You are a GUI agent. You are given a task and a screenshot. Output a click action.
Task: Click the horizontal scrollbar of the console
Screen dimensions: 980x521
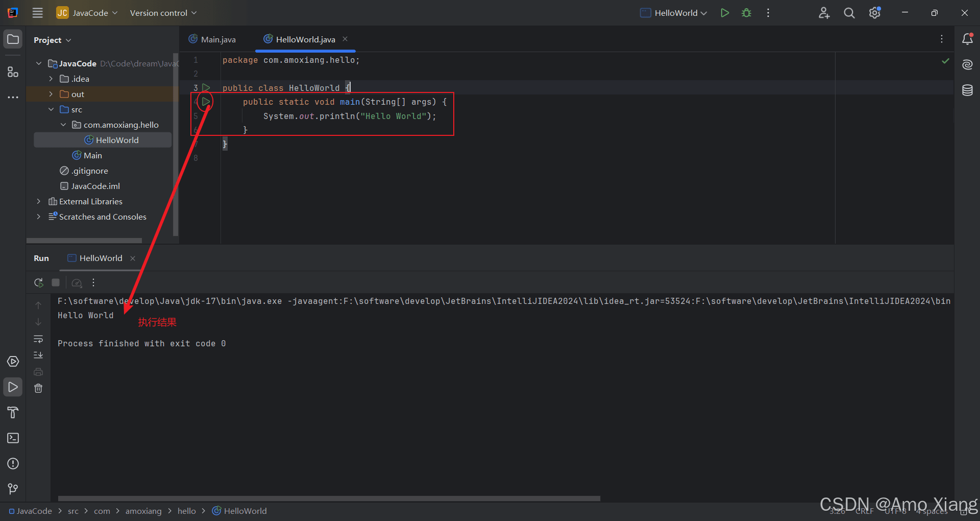(329, 499)
